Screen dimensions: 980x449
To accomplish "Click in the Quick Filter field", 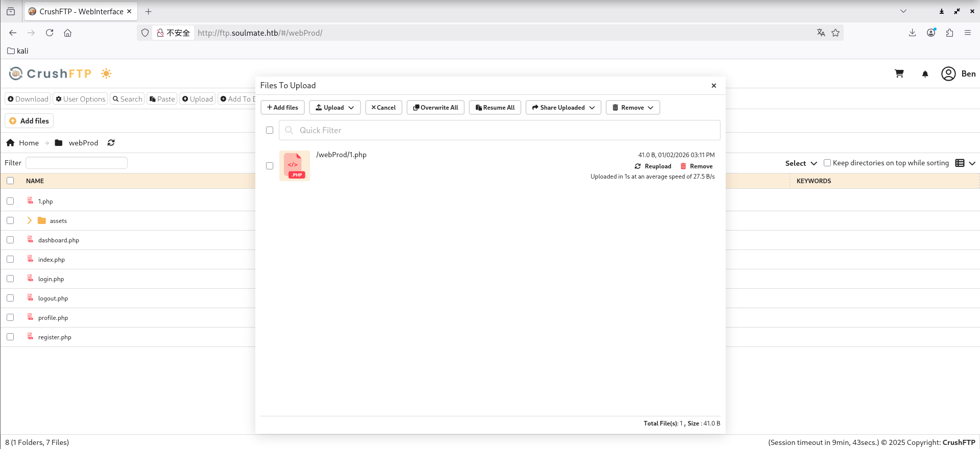I will (500, 130).
